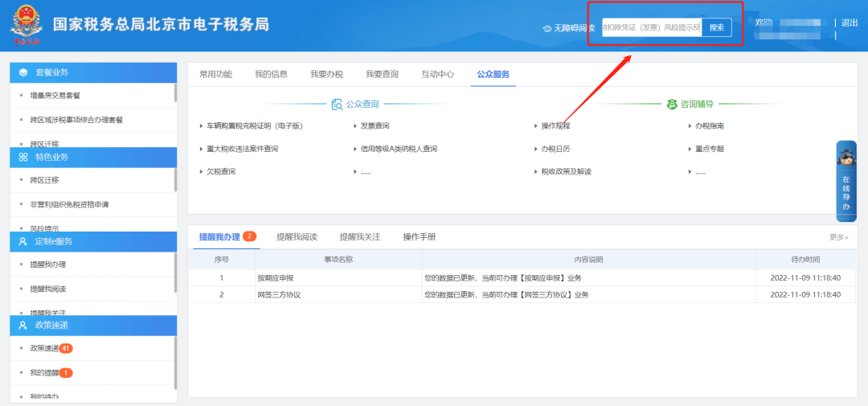Expand more items under 公众查询 (……)
This screenshot has width=868, height=406.
coord(366,172)
